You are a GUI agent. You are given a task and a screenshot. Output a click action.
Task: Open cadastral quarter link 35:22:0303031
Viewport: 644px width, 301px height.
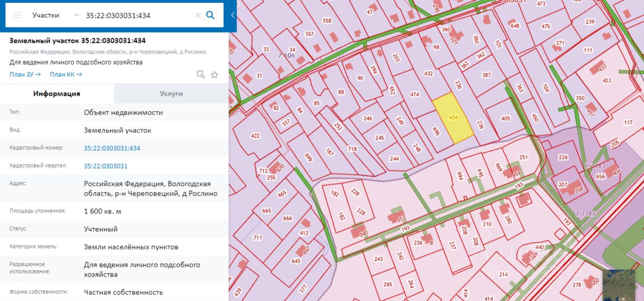tap(105, 166)
